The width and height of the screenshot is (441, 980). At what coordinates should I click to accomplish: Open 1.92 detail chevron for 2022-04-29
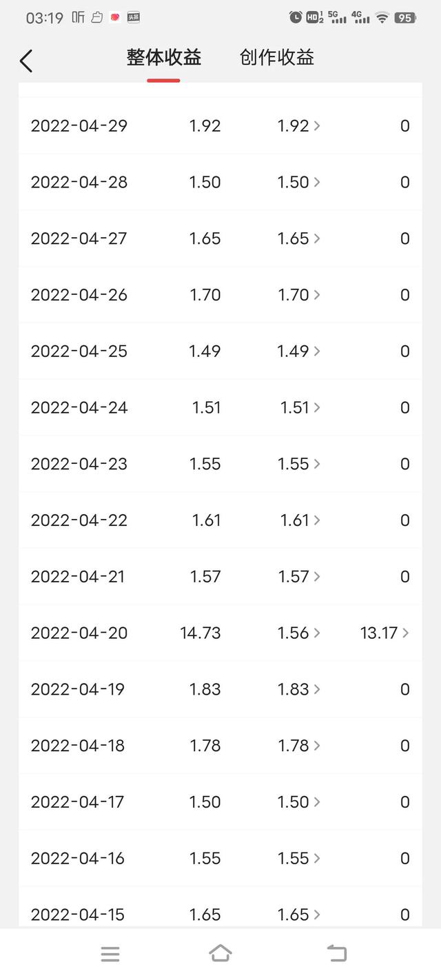click(317, 125)
